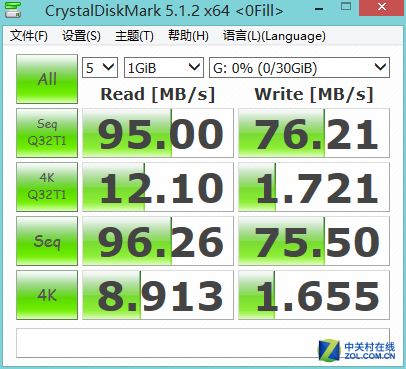Image resolution: width=406 pixels, height=369 pixels.
Task: Click the empty comment field at bottom
Action: coord(203,343)
